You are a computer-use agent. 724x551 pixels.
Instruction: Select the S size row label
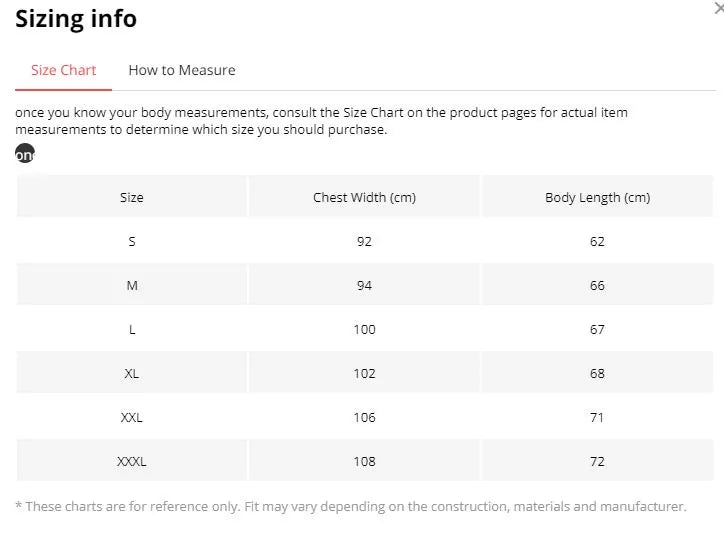tap(132, 241)
